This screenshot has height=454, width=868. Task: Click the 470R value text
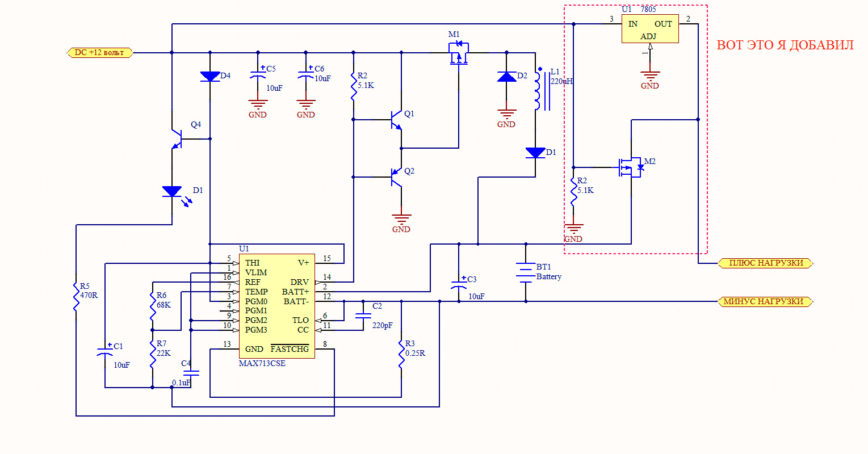[x=89, y=296]
